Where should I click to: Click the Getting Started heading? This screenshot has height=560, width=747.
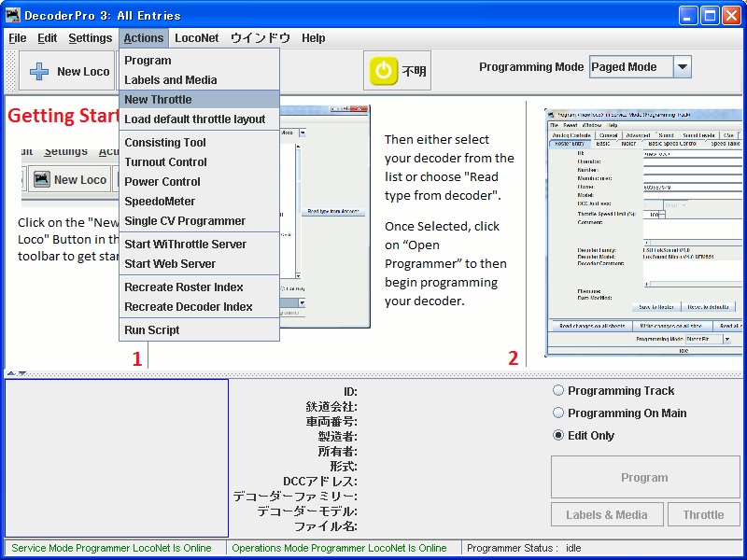[63, 116]
